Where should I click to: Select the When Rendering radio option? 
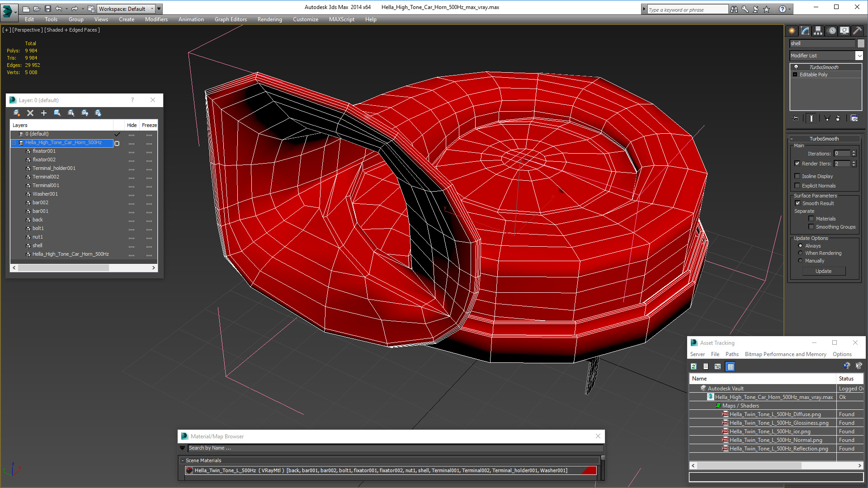(801, 253)
